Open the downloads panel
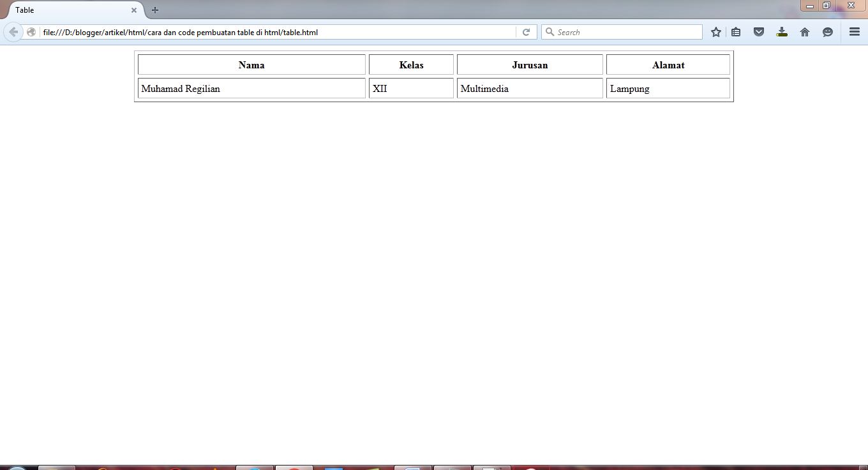Image resolution: width=868 pixels, height=470 pixels. point(782,32)
